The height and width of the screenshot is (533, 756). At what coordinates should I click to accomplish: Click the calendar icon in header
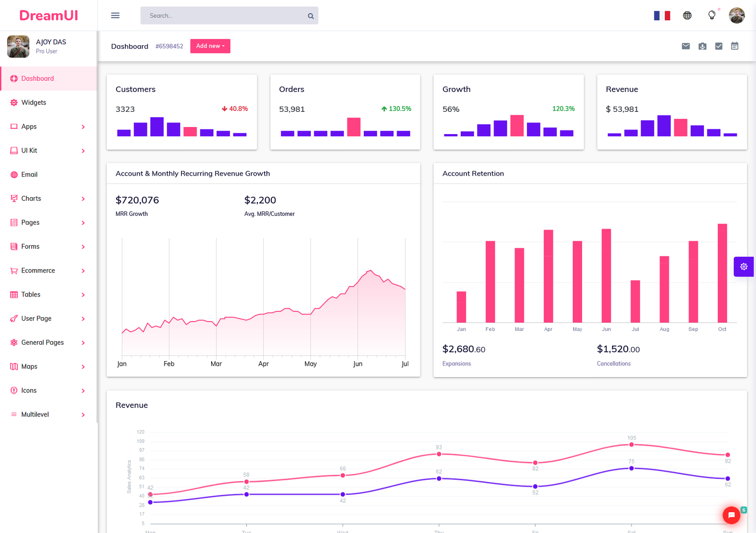coord(734,46)
